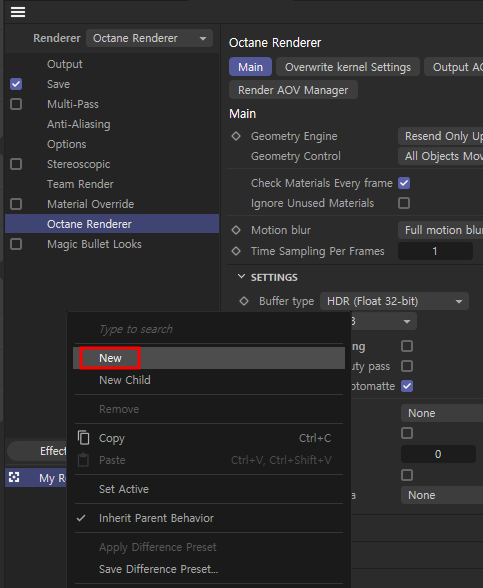
Task: Select Set Active menu entry
Action: pos(209,489)
